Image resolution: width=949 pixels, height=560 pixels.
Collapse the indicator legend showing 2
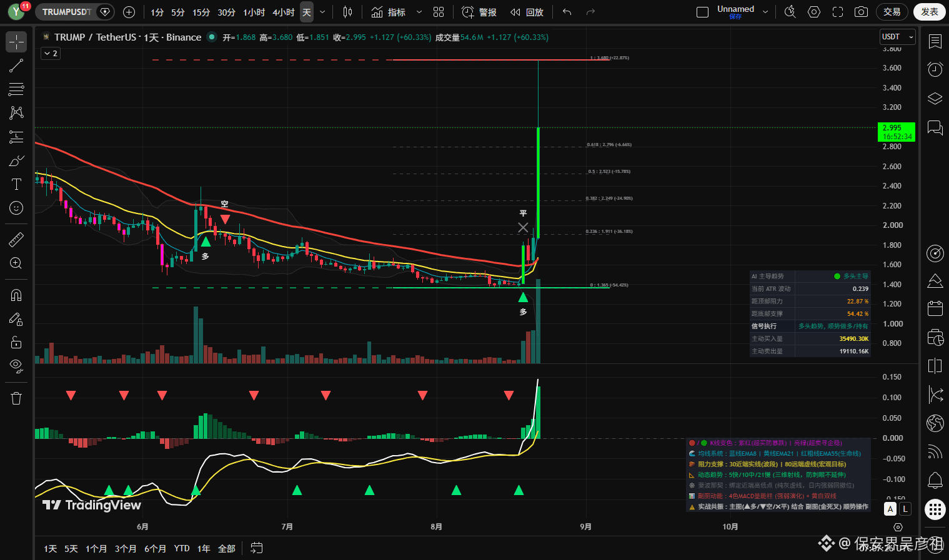tap(51, 54)
